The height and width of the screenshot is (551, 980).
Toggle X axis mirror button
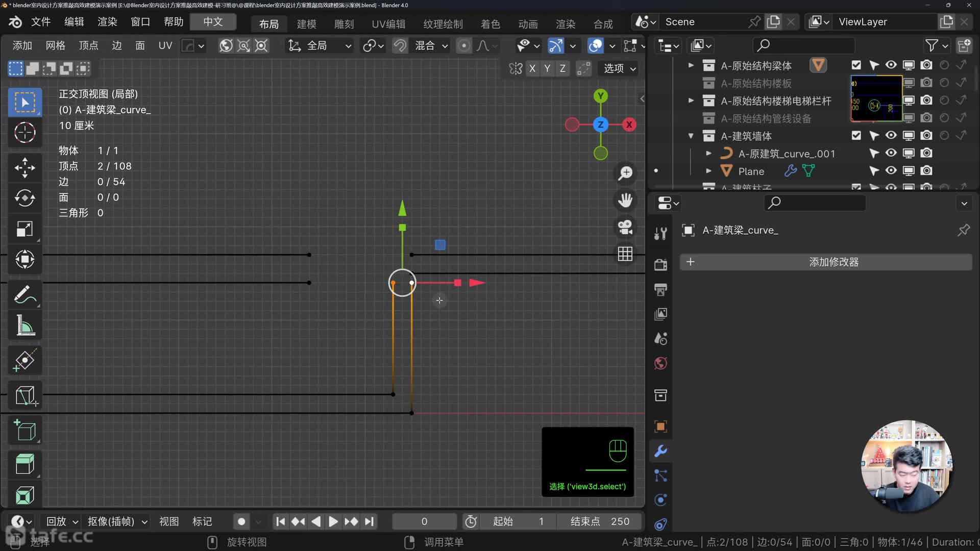point(532,68)
